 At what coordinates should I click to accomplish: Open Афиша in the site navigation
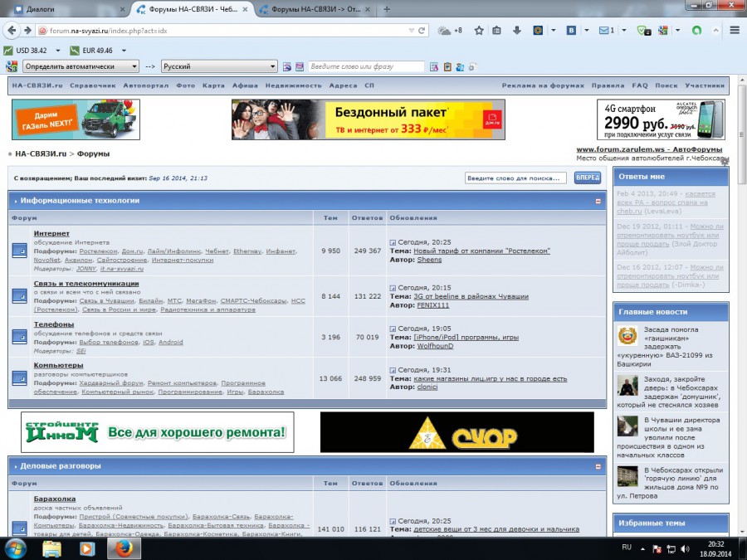pos(245,85)
